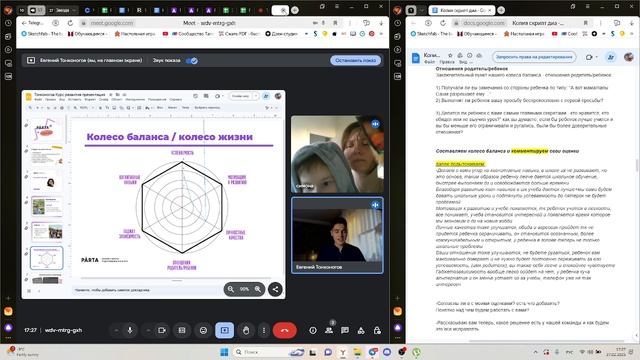Close Копия скрипт диа tab
Viewport: 640px width, 360px height.
click(490, 10)
